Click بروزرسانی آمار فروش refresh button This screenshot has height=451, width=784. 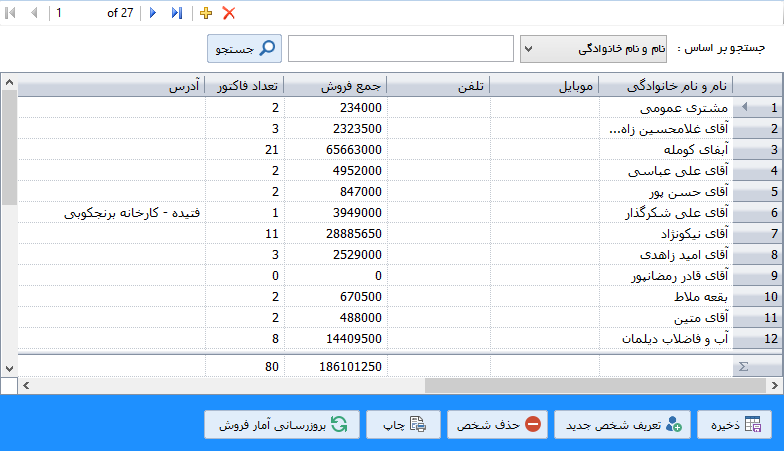(281, 424)
